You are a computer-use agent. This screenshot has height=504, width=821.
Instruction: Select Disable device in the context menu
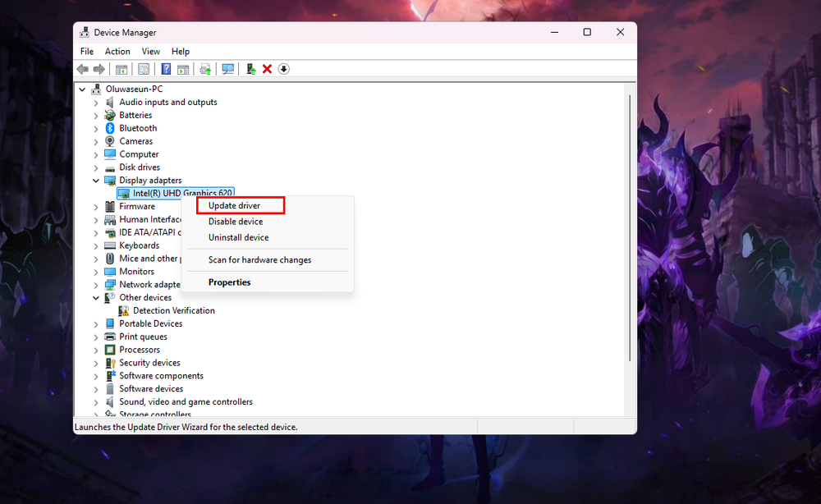(236, 222)
